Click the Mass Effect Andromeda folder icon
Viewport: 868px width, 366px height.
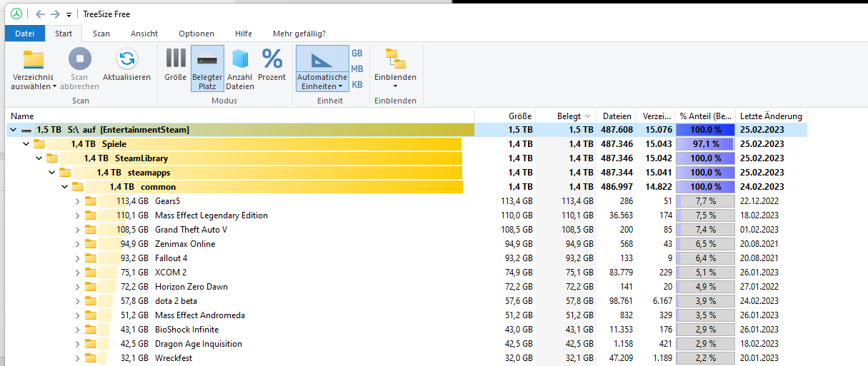[x=91, y=315]
